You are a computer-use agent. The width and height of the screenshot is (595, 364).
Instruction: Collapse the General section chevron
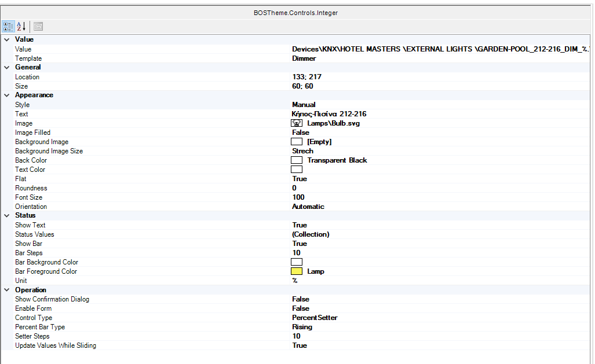6,67
